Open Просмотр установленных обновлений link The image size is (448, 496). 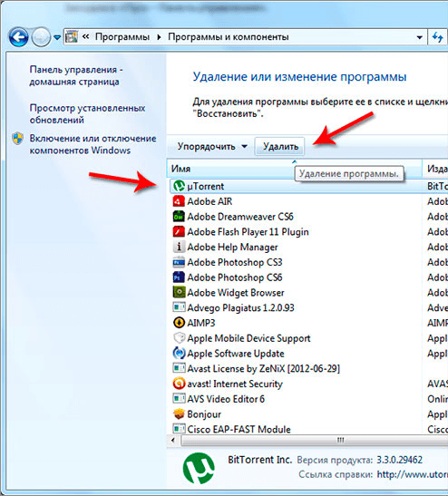87,114
